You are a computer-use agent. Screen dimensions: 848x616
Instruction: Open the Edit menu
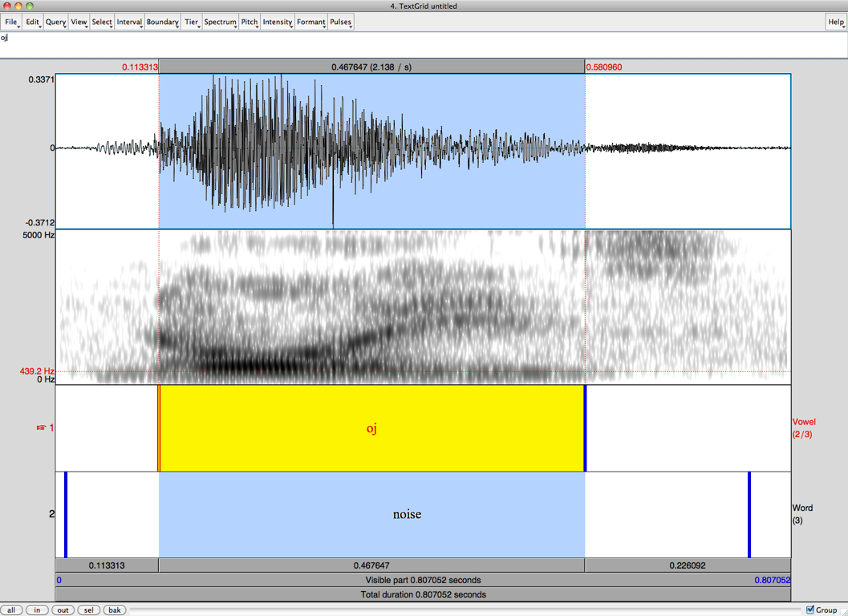(x=33, y=22)
